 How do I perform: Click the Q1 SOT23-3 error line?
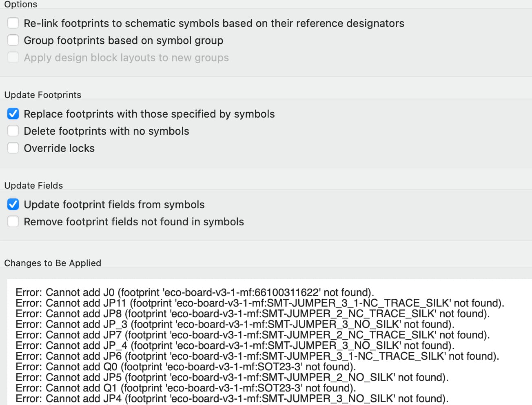coord(186,388)
